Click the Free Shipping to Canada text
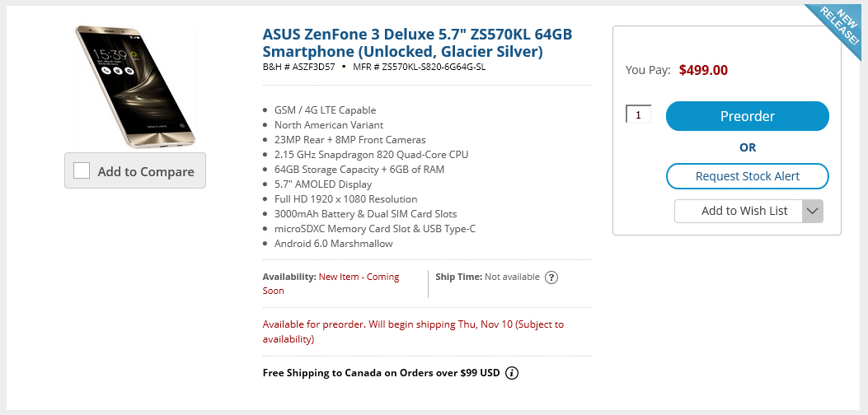 point(381,373)
